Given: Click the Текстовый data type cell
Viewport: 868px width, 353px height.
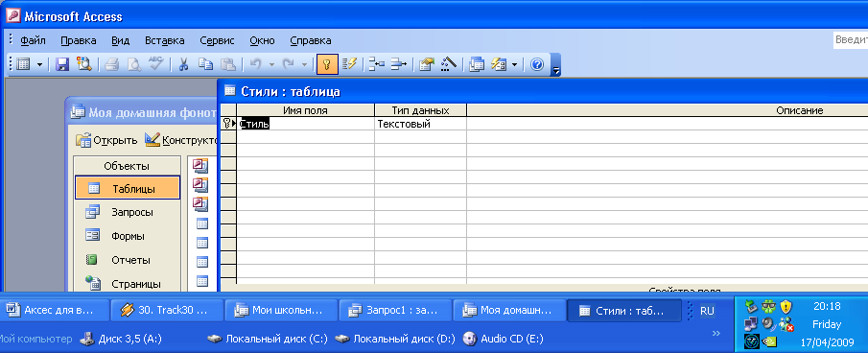Looking at the screenshot, I should (x=420, y=124).
